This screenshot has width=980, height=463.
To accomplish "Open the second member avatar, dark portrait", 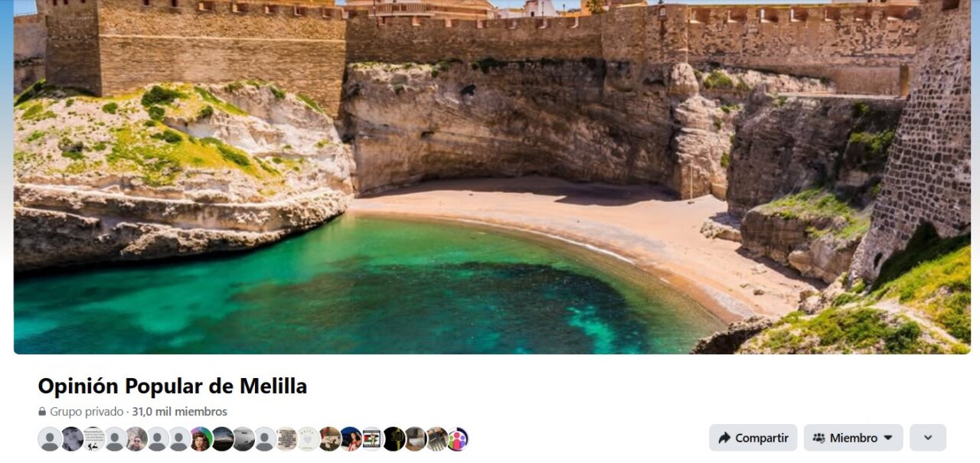I will pos(72,439).
